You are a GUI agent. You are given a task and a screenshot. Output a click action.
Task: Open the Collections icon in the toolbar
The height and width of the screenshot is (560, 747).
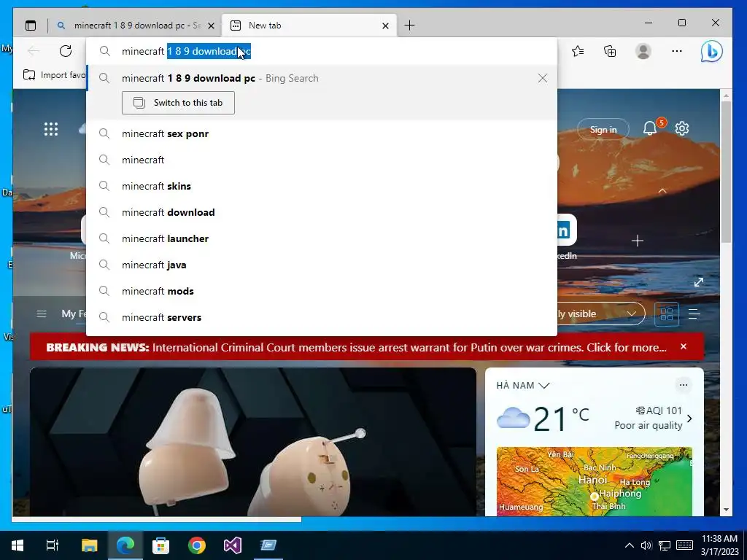click(611, 51)
